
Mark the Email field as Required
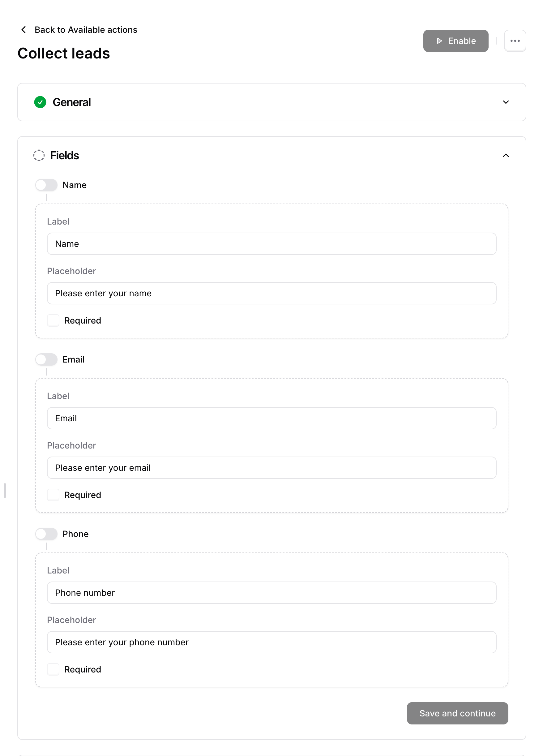(x=53, y=495)
